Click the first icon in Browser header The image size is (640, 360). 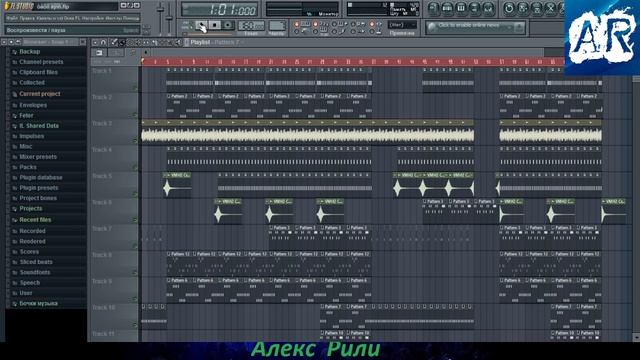4,42
